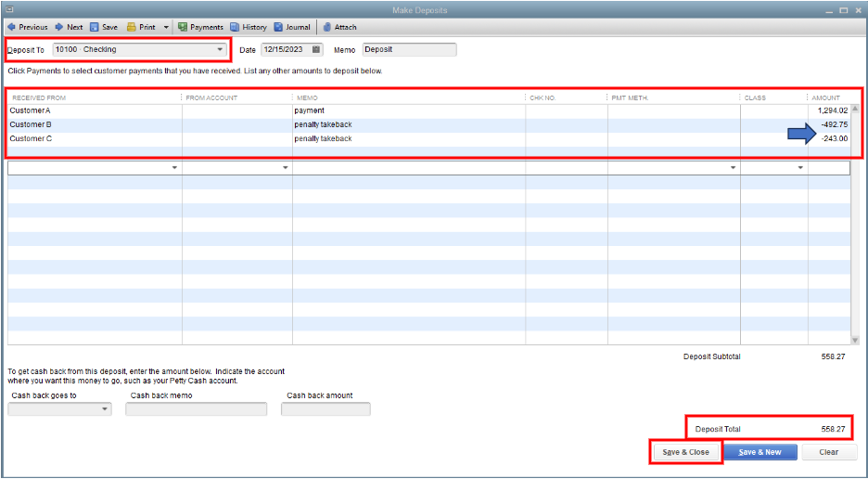Minimize the Make Deposits window
This screenshot has width=868, height=479.
(829, 10)
